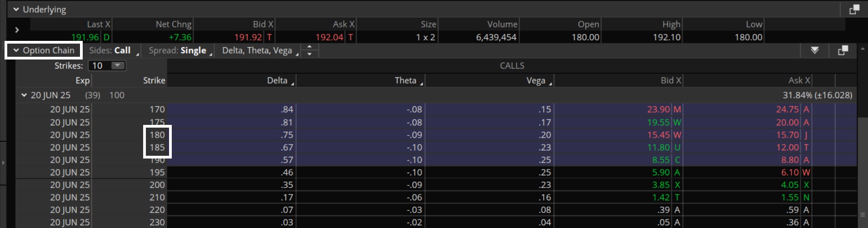Open the Strikes count dropdown showing 10
Screen dimensions: 868x228
coord(107,65)
